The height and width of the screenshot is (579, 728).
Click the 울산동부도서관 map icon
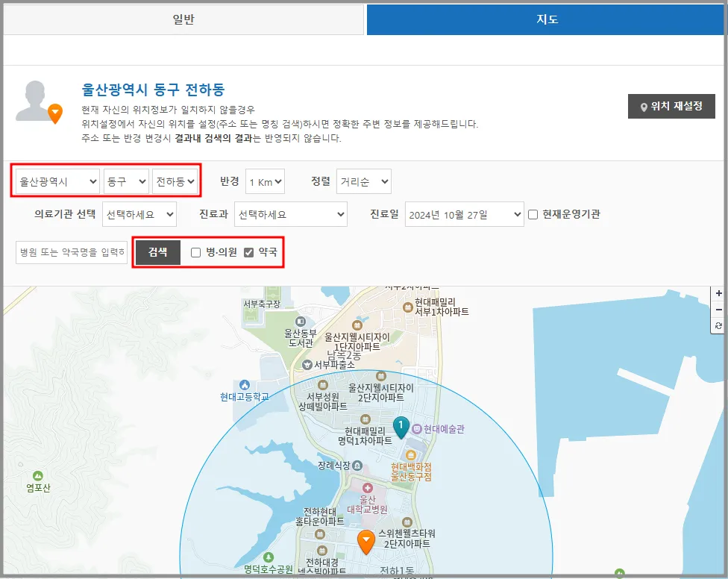(x=301, y=322)
